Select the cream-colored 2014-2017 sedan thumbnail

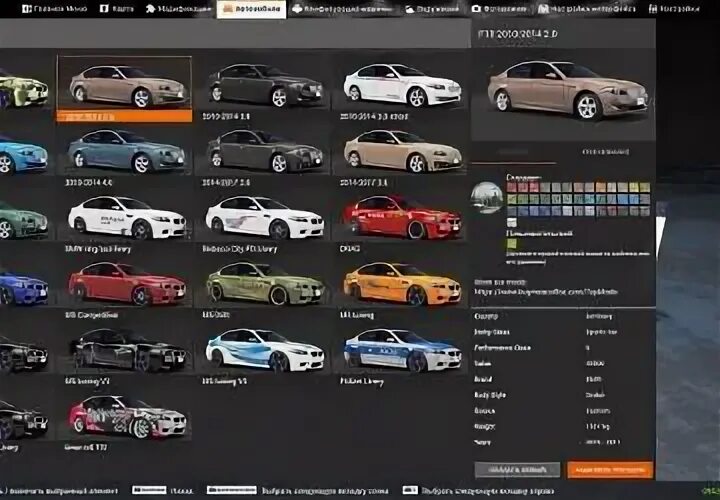(401, 150)
